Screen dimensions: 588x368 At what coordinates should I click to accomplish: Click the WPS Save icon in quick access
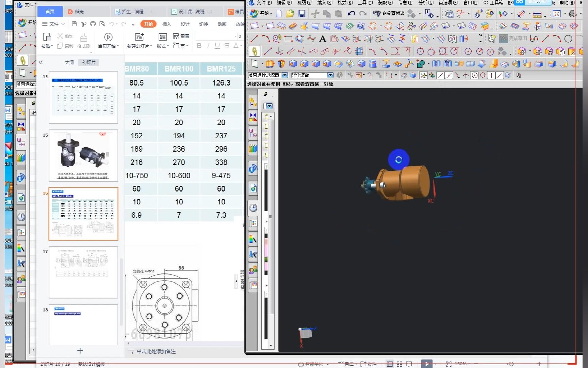coord(75,24)
